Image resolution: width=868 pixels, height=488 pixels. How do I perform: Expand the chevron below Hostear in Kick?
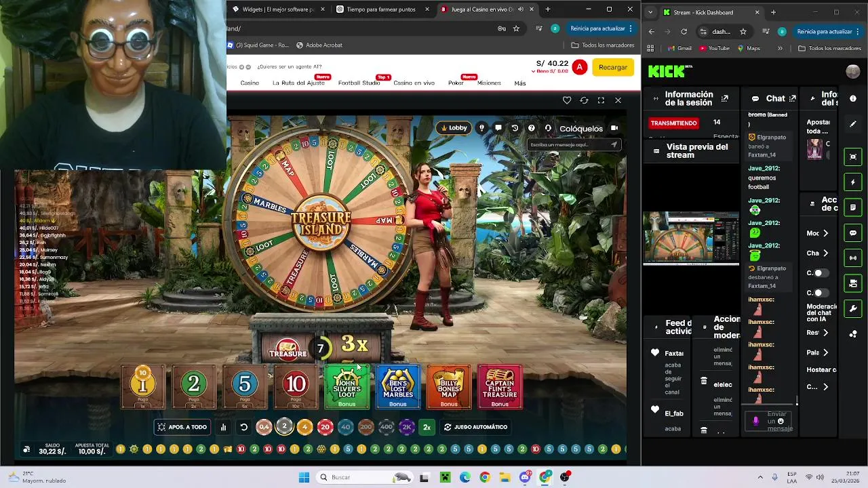[x=825, y=387]
